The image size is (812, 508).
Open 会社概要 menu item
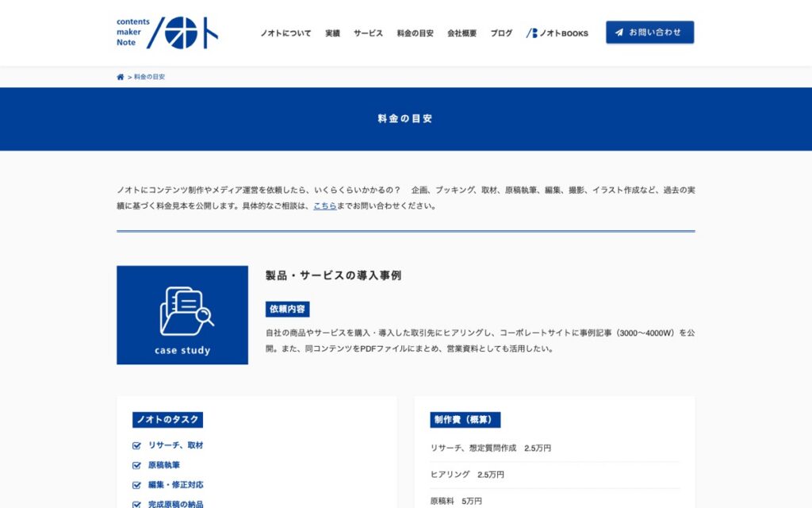click(x=462, y=33)
